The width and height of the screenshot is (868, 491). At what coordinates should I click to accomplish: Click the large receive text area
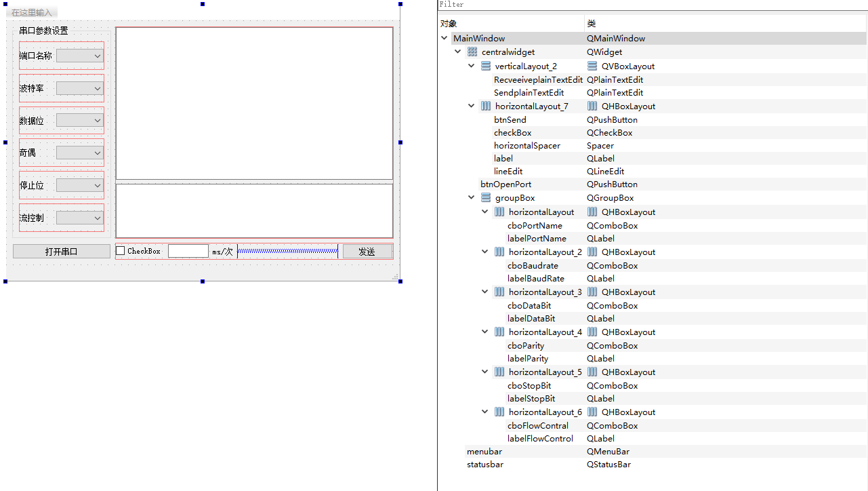point(255,103)
